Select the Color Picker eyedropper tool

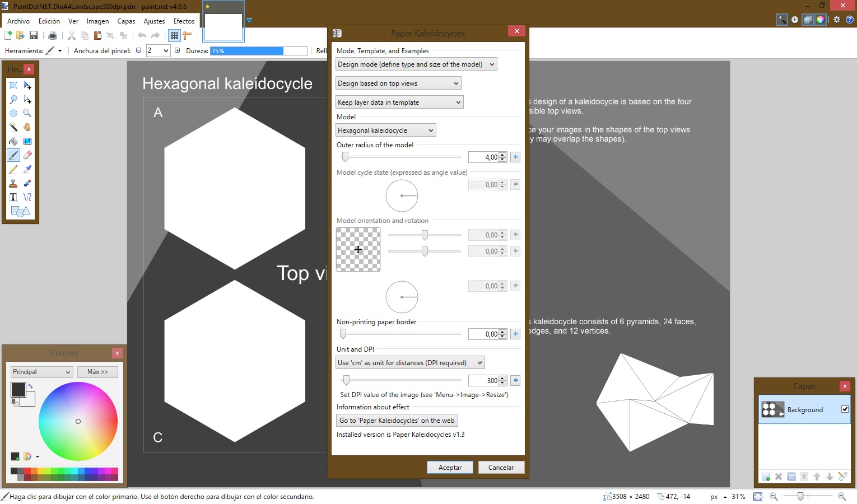(x=27, y=169)
